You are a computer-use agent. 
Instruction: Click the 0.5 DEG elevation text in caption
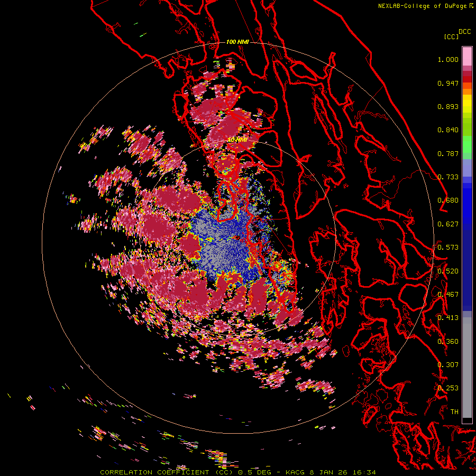[x=254, y=472]
